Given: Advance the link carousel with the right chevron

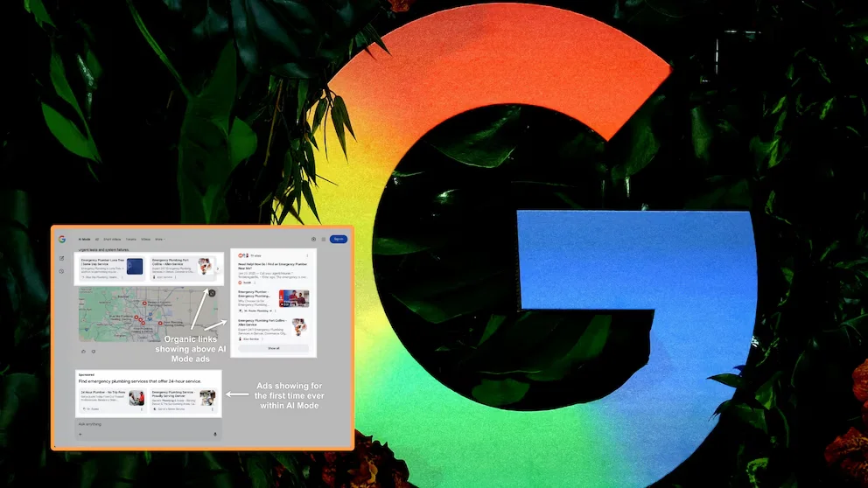Looking at the screenshot, I should click(218, 268).
